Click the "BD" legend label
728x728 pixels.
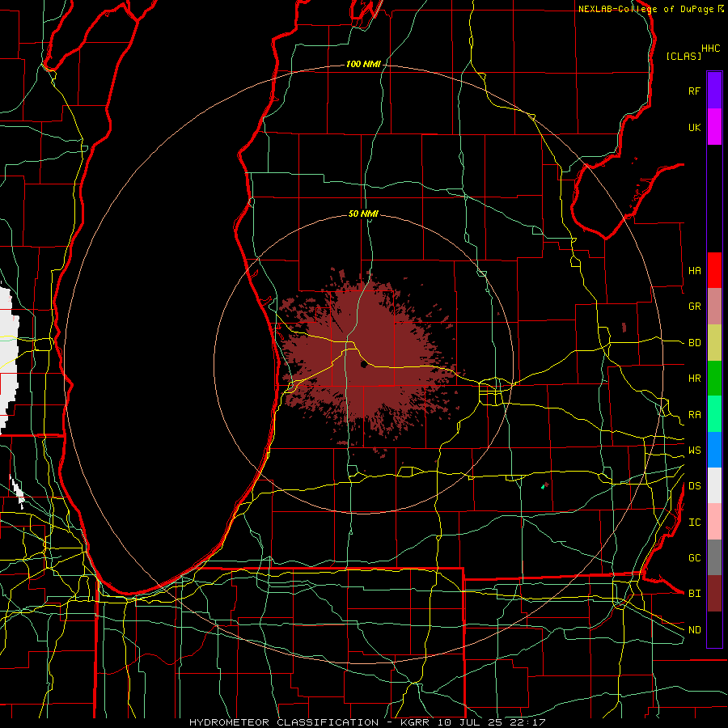(x=695, y=343)
